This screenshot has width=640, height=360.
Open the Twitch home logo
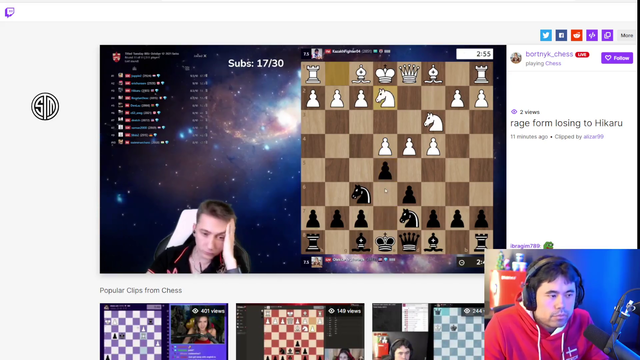click(x=9, y=12)
